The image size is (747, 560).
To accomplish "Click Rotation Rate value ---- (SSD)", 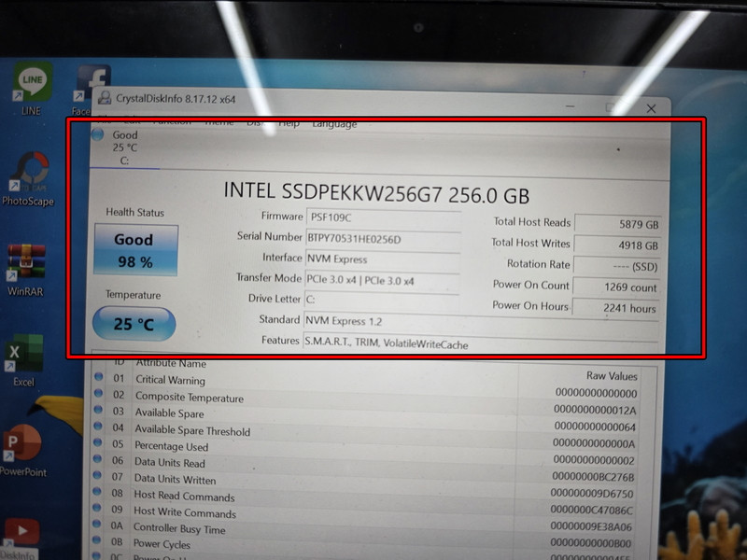I will (616, 266).
